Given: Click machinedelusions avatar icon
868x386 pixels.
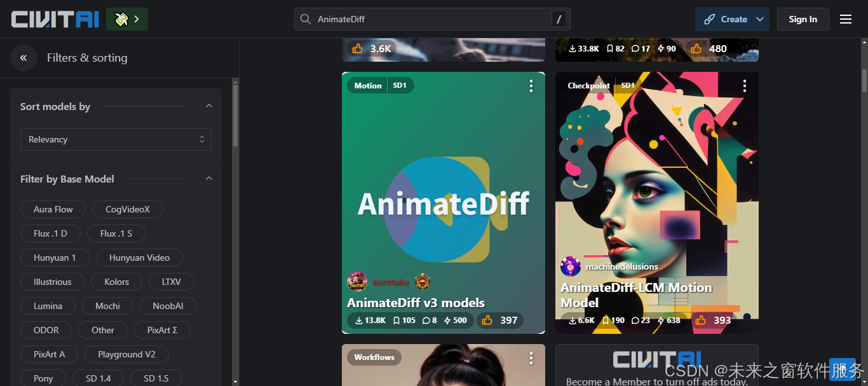Looking at the screenshot, I should (571, 266).
